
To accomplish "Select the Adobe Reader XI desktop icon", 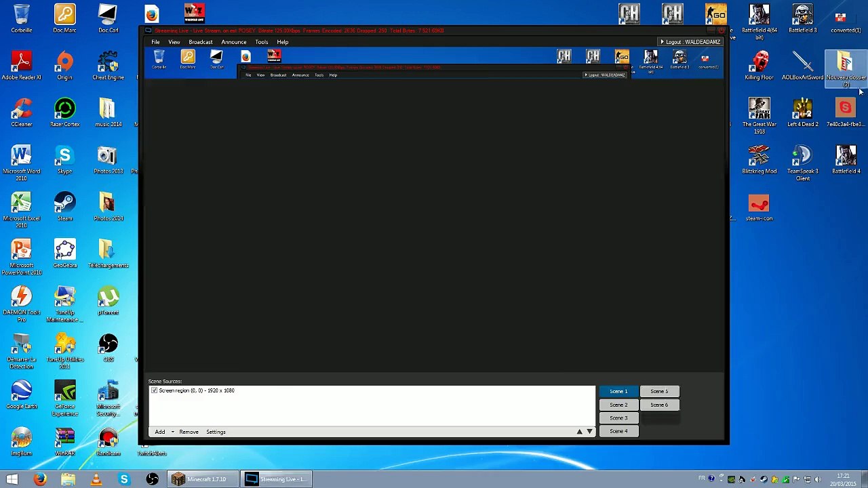I will pyautogui.click(x=22, y=65).
